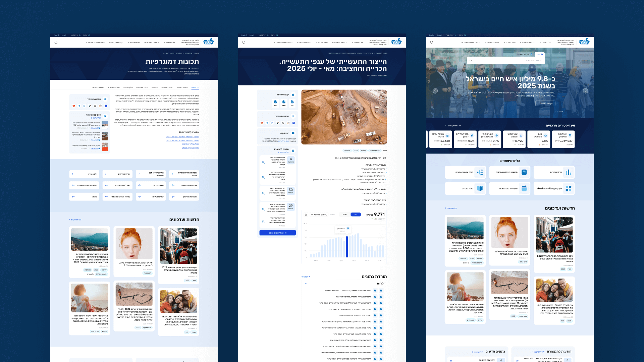Viewport: 644px width, 362px height.
Task: Expand כל הנושאים menu on demographics page
Action: pyautogui.click(x=169, y=43)
